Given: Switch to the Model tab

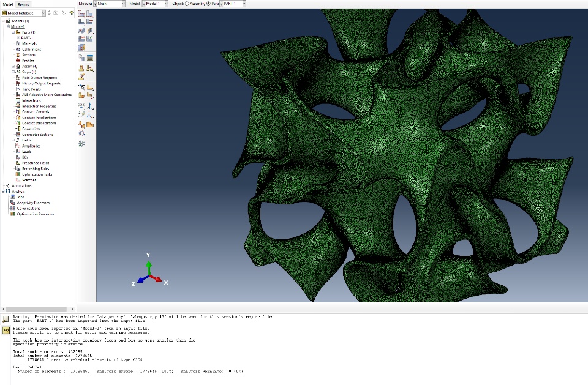Looking at the screenshot, I should 8,4.
